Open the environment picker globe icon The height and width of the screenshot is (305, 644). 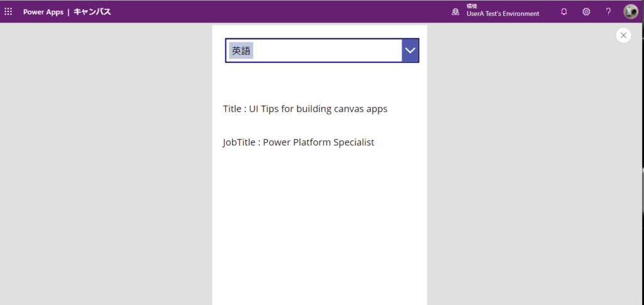(x=455, y=12)
